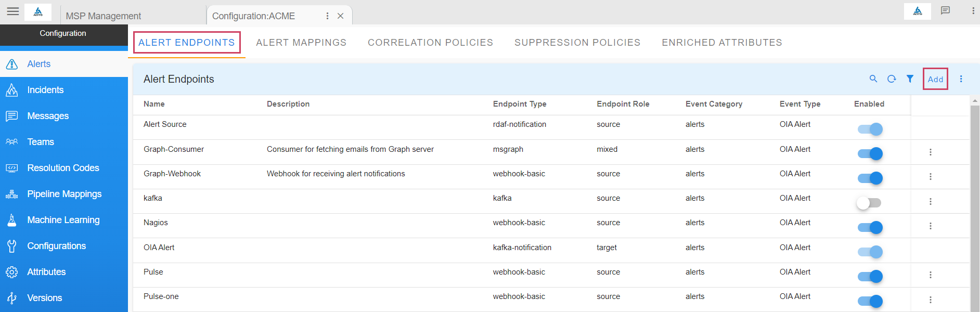Click the Incidents sidebar icon

(12, 90)
